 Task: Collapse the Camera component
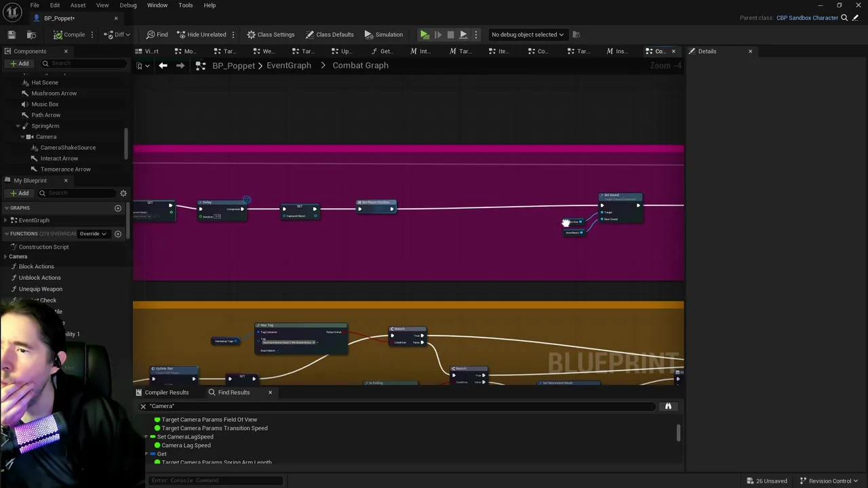pyautogui.click(x=22, y=137)
